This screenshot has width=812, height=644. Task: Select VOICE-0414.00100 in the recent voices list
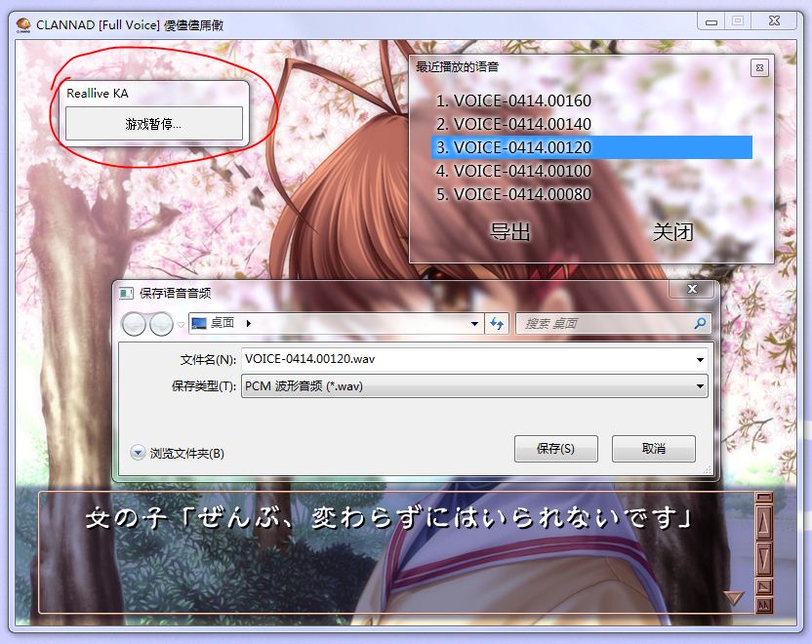click(x=513, y=171)
